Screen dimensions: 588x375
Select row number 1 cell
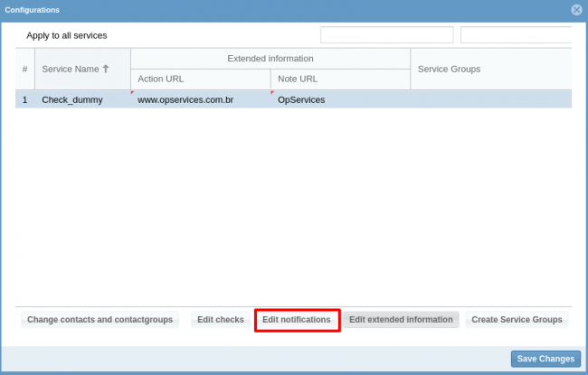coord(24,99)
